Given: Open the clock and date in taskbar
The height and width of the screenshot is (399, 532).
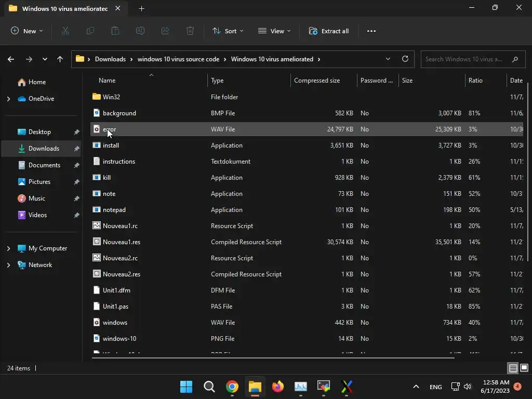Looking at the screenshot, I should (495, 387).
